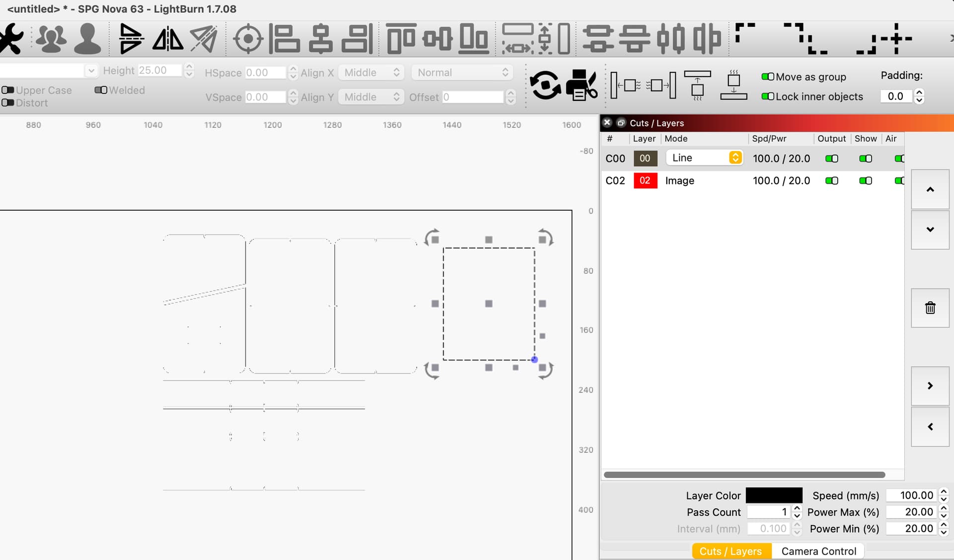Toggle the Distort switch
The width and height of the screenshot is (954, 560).
(x=8, y=103)
